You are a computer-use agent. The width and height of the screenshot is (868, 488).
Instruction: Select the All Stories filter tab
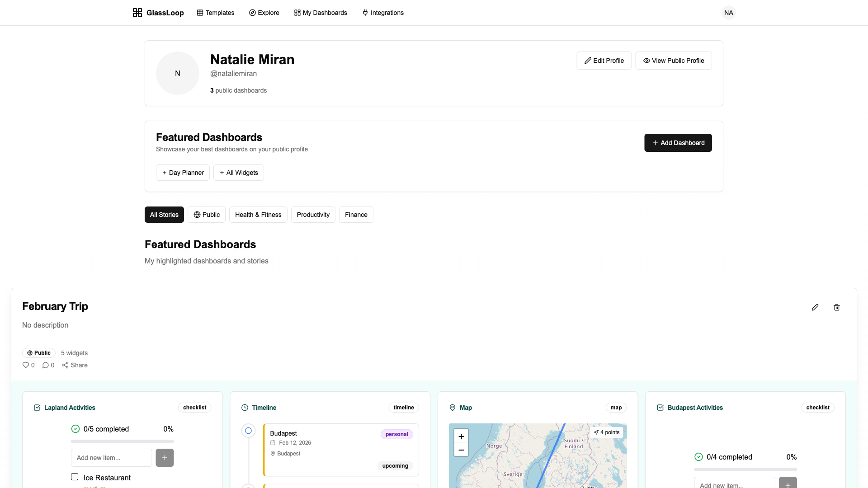tap(164, 215)
